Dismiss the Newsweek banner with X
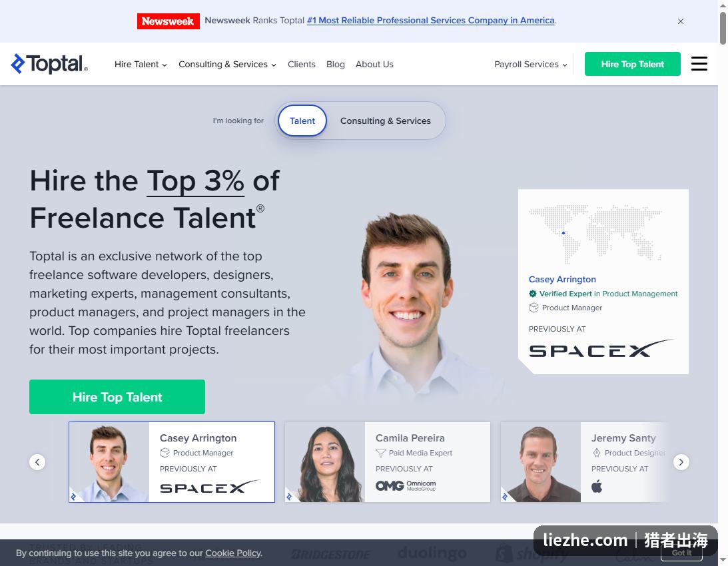This screenshot has height=566, width=728. tap(680, 21)
